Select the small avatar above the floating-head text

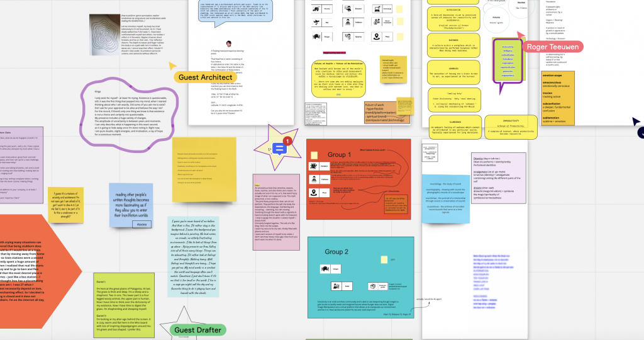(228, 43)
